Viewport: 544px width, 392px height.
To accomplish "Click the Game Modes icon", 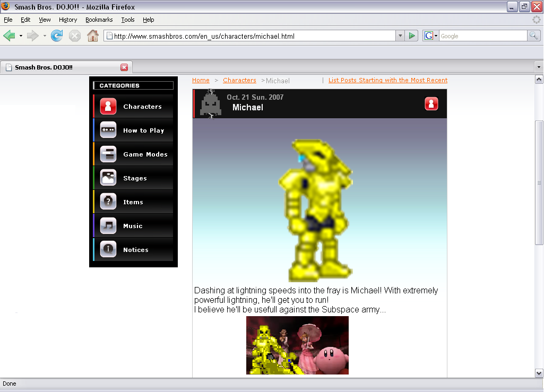I will (x=108, y=154).
